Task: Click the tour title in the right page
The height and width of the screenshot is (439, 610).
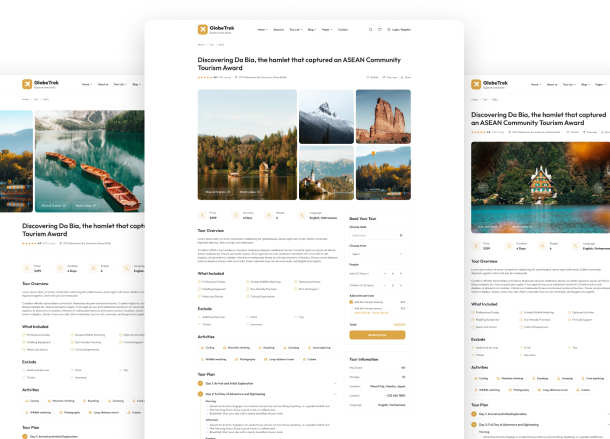Action: click(538, 119)
